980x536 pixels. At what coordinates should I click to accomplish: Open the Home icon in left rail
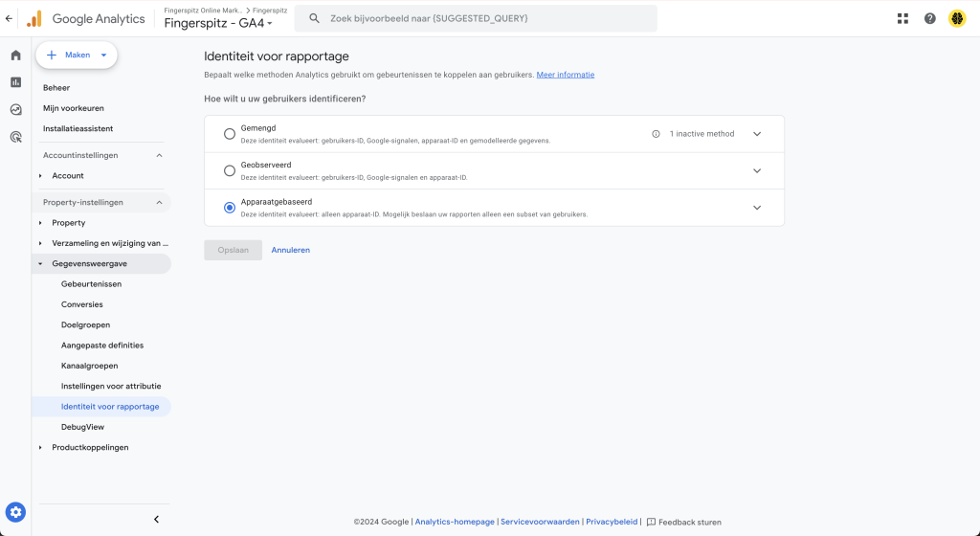[15, 55]
